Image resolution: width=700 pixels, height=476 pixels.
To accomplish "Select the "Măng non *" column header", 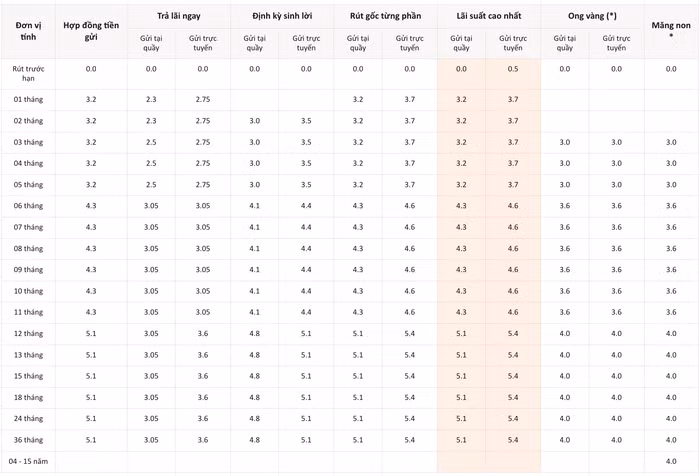I will 671,30.
